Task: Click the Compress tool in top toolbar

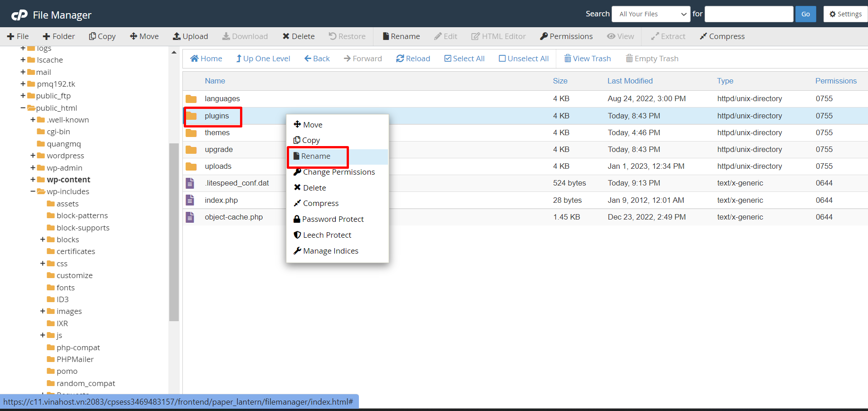Action: [722, 36]
